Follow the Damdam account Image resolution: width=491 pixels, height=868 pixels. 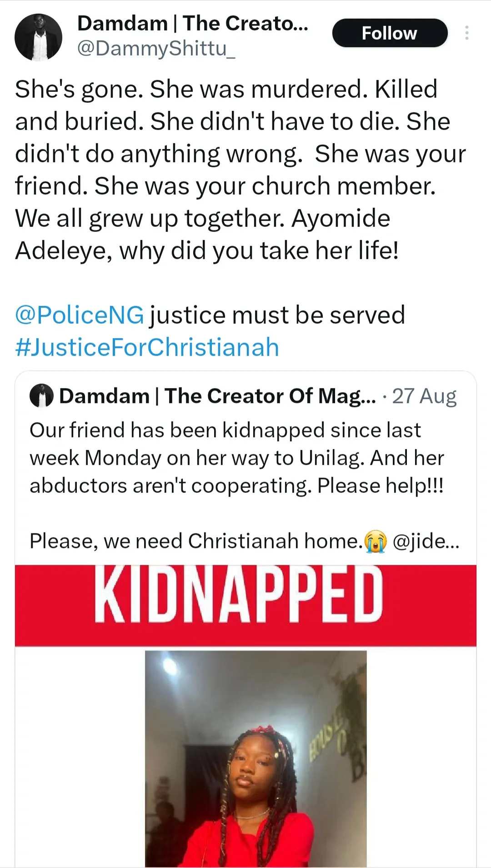tap(390, 33)
